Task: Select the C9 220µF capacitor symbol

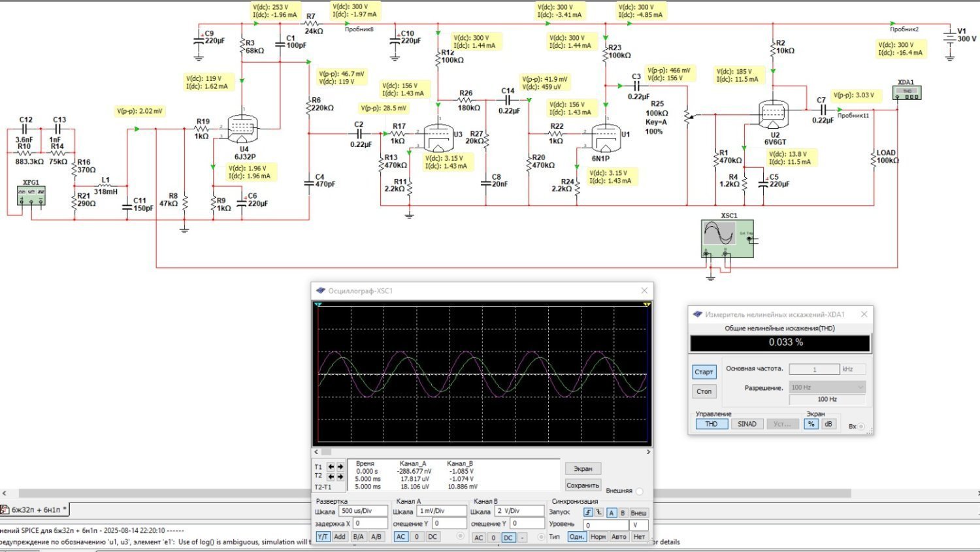Action: pyautogui.click(x=199, y=41)
